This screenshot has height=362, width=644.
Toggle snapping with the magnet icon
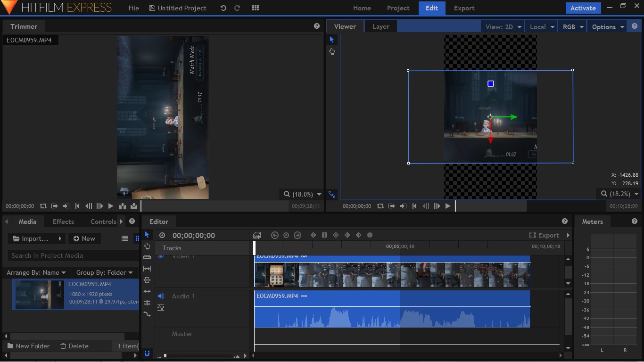point(147,353)
